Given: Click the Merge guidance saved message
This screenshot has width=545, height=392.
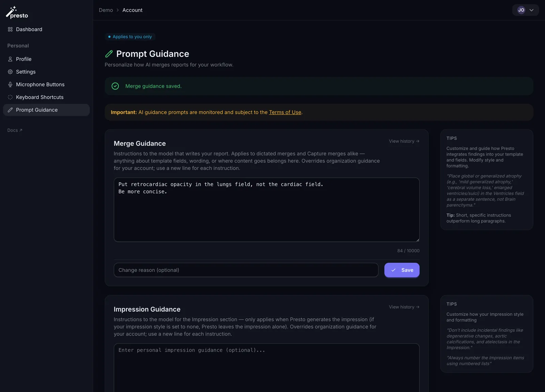Looking at the screenshot, I should coord(153,86).
